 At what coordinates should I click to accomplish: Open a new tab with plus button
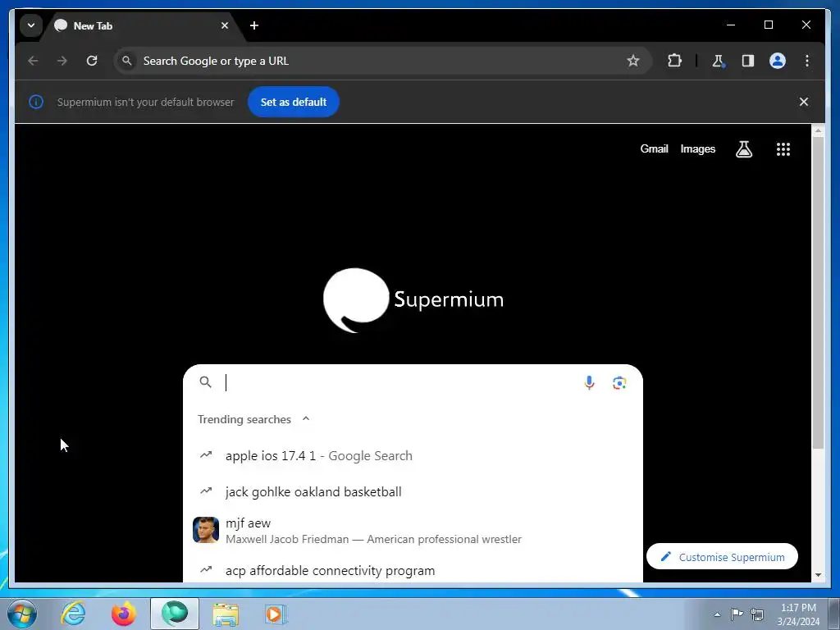tap(254, 25)
